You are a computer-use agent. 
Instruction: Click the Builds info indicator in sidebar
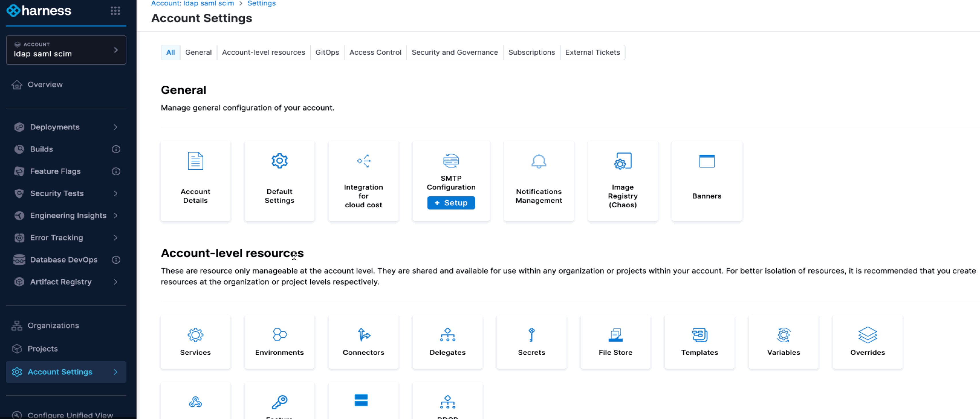pos(116,149)
